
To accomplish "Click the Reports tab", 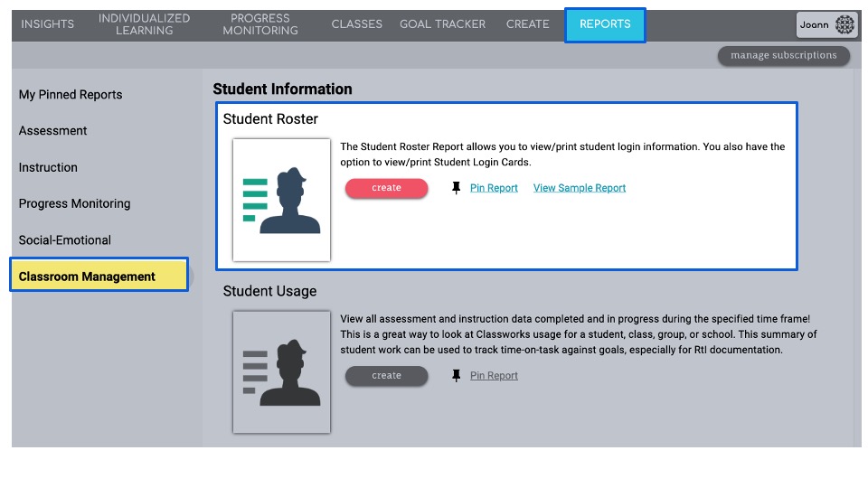I will tap(605, 25).
